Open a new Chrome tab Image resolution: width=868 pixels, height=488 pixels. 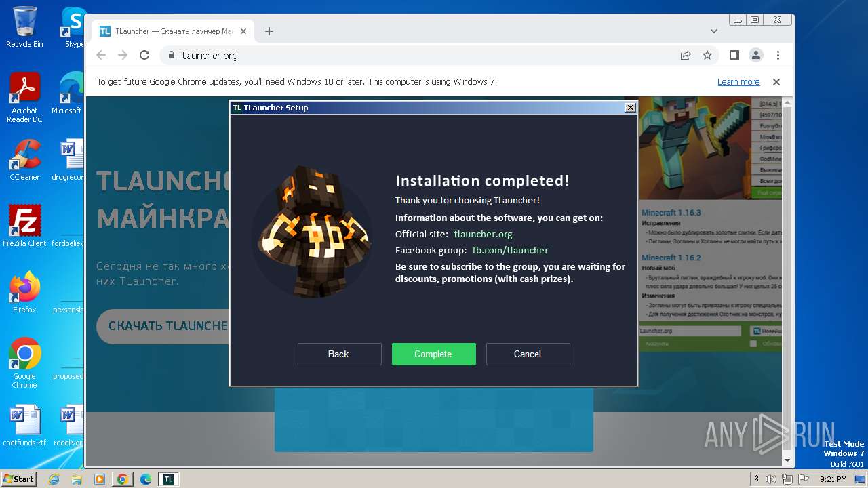[269, 31]
